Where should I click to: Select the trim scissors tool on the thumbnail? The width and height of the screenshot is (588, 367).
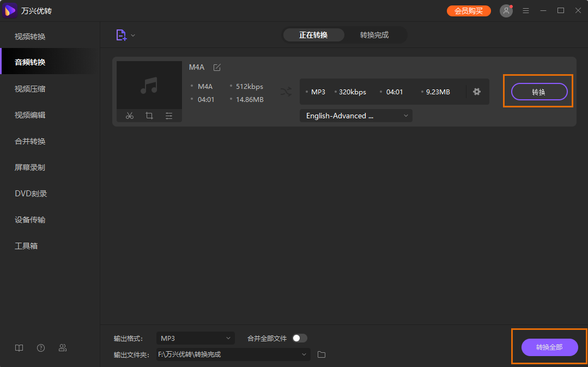(x=129, y=116)
